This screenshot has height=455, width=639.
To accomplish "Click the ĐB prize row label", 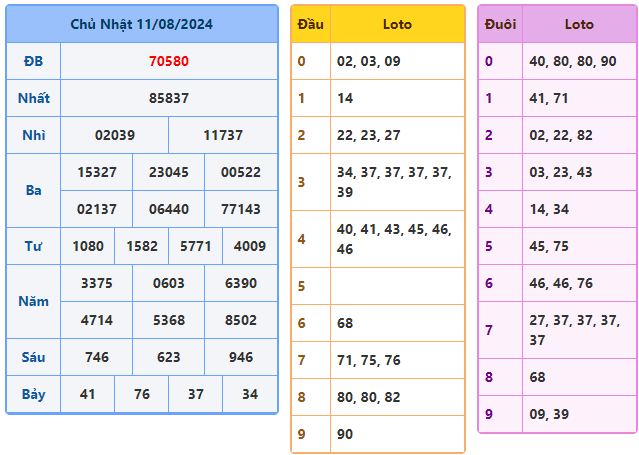I will pos(33,61).
